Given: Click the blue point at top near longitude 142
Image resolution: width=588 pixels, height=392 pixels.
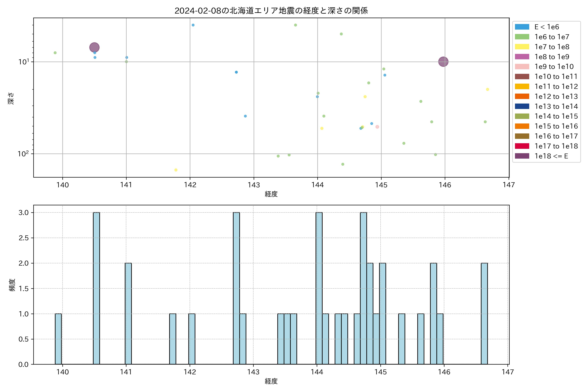Looking at the screenshot, I should coord(193,25).
